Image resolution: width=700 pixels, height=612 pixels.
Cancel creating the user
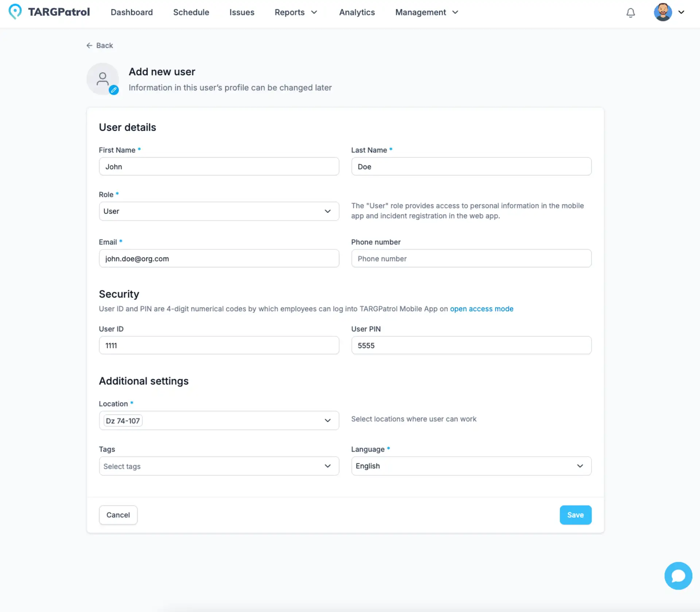118,515
